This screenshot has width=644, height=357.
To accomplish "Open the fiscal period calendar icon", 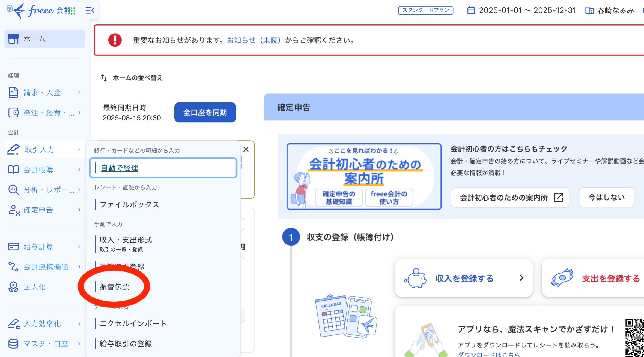I will tap(471, 10).
